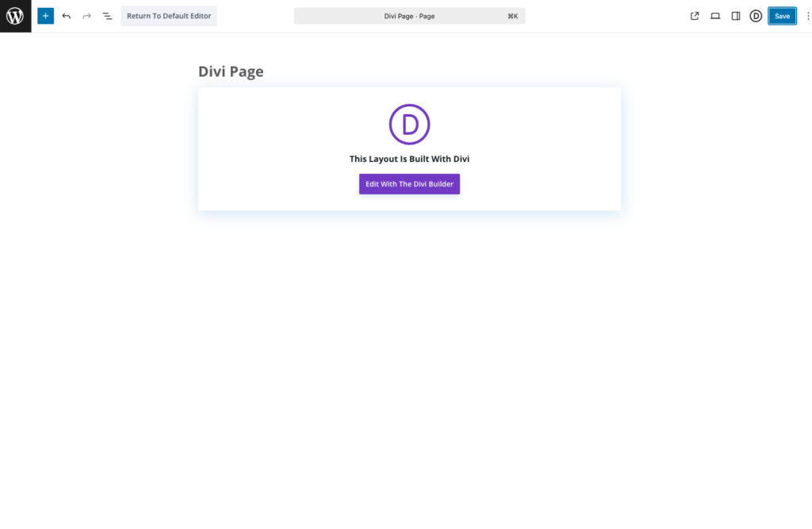Click Edit With The Divi Builder
Screen dimensions: 812x529
click(x=409, y=184)
